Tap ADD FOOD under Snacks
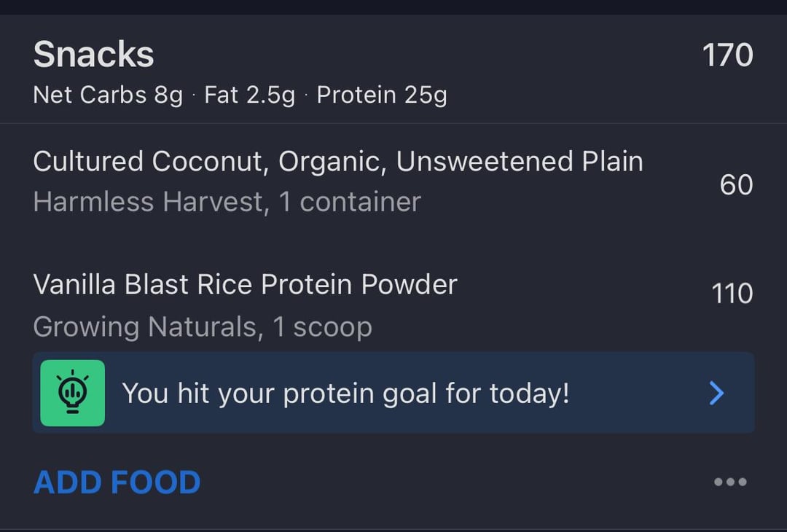The height and width of the screenshot is (532, 787). click(117, 482)
